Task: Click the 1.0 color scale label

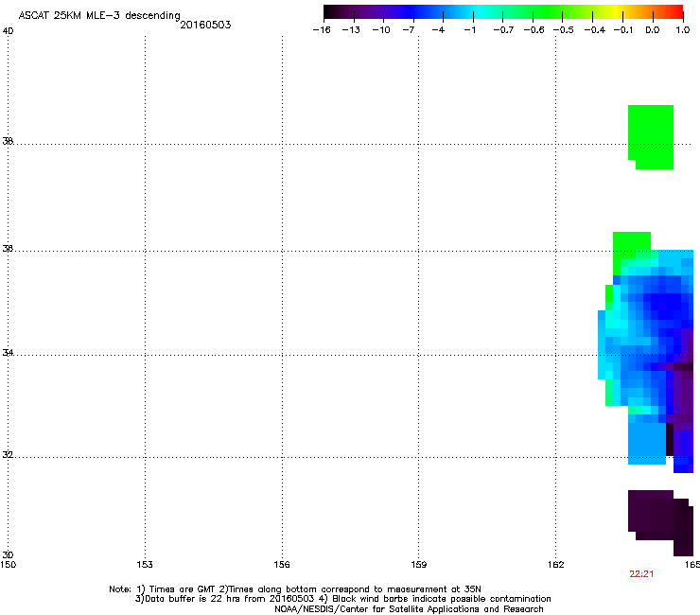Action: pos(683,30)
